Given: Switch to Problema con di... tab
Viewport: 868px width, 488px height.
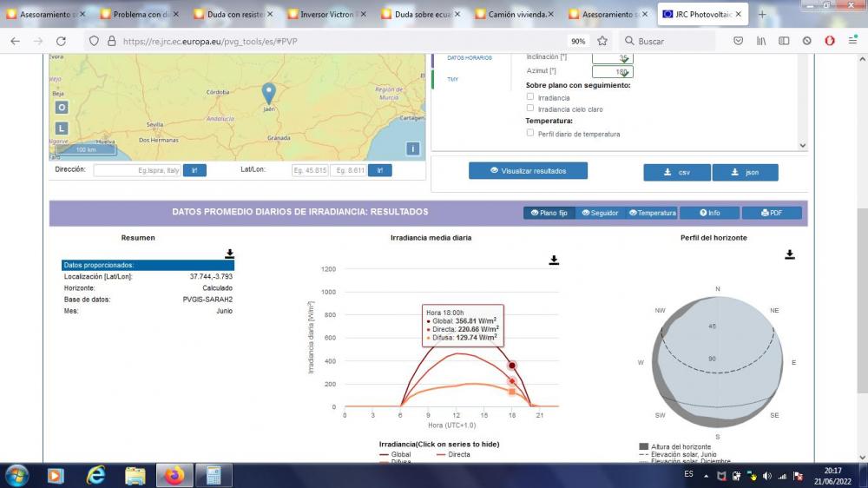Looking at the screenshot, I should point(140,15).
